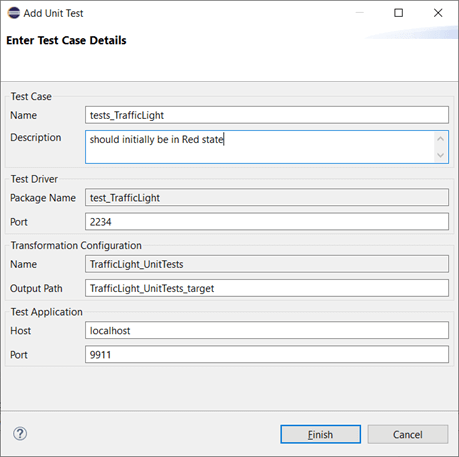Edit the Host field localhost
This screenshot has width=459, height=457.
tap(267, 330)
